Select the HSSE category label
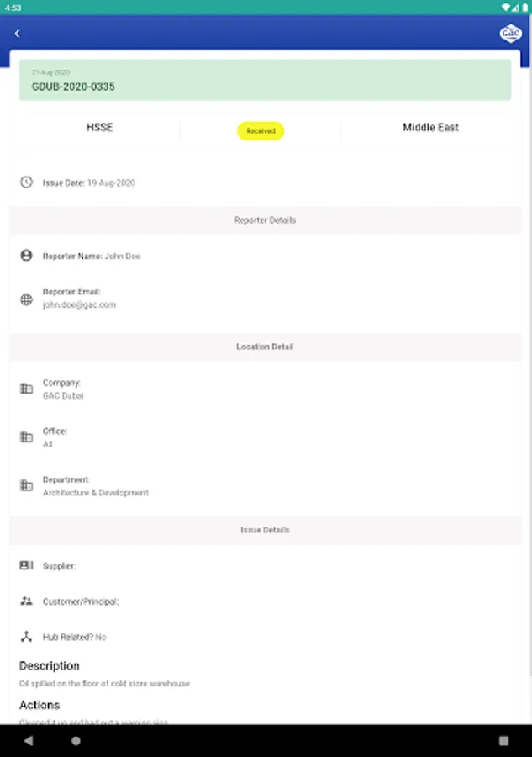532x757 pixels. tap(99, 128)
